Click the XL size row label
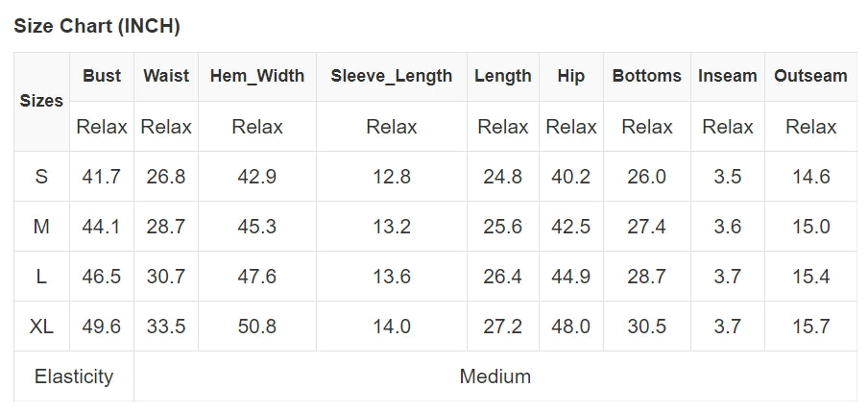868x412 pixels. [x=41, y=327]
